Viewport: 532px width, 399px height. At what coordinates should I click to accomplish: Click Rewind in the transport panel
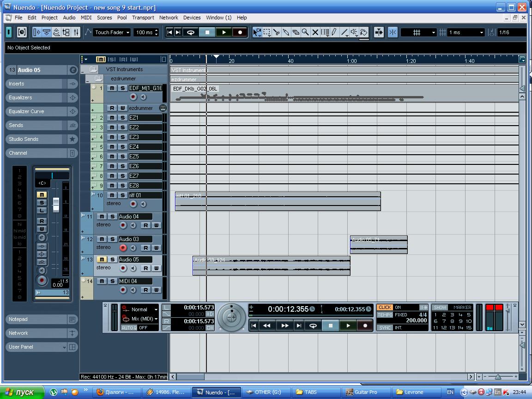click(x=266, y=326)
